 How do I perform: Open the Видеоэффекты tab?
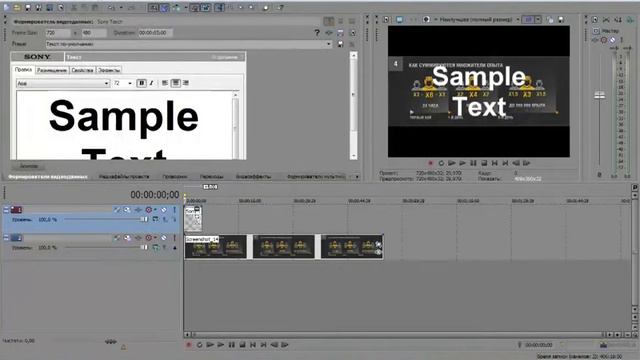point(253,177)
